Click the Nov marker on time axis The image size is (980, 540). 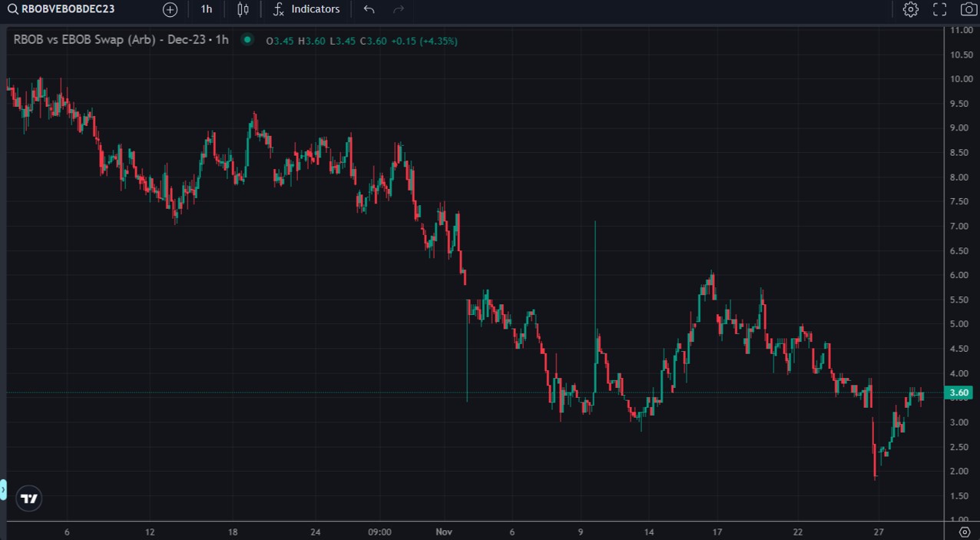point(444,532)
